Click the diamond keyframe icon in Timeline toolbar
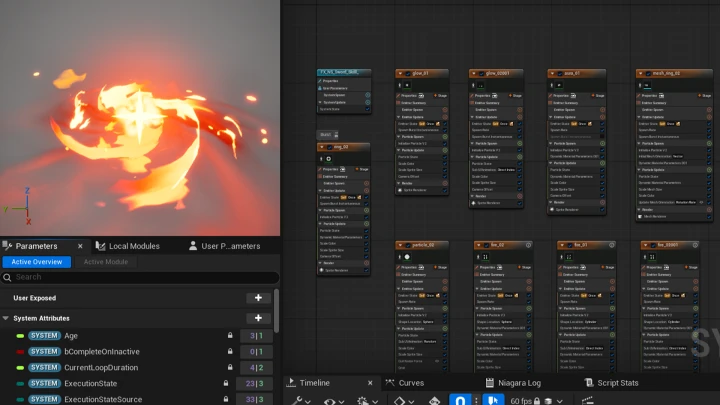 click(399, 400)
